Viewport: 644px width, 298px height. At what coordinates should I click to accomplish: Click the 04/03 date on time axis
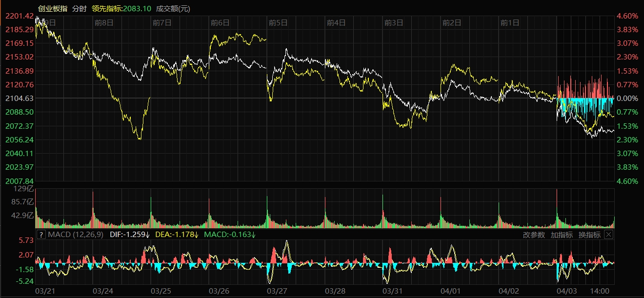pos(566,291)
